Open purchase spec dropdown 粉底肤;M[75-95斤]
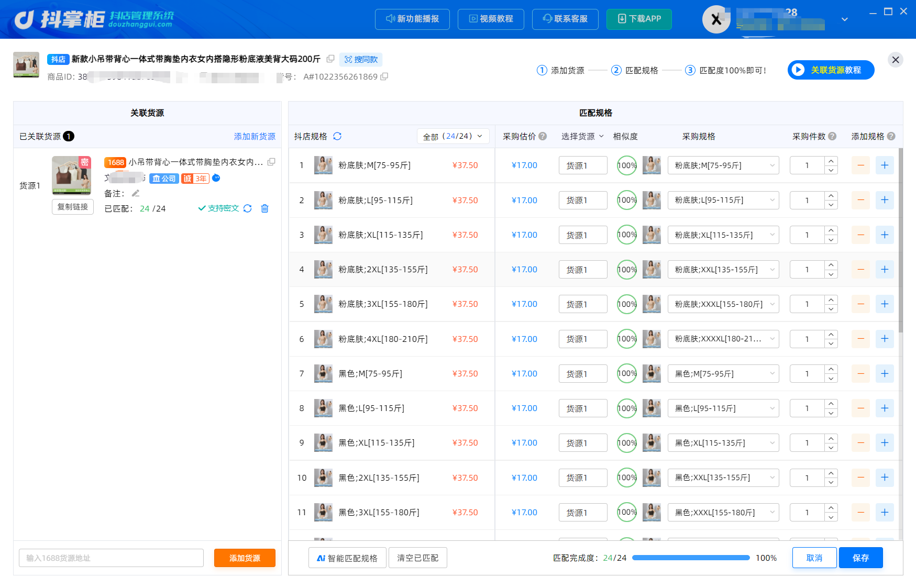This screenshot has height=588, width=916. [723, 165]
